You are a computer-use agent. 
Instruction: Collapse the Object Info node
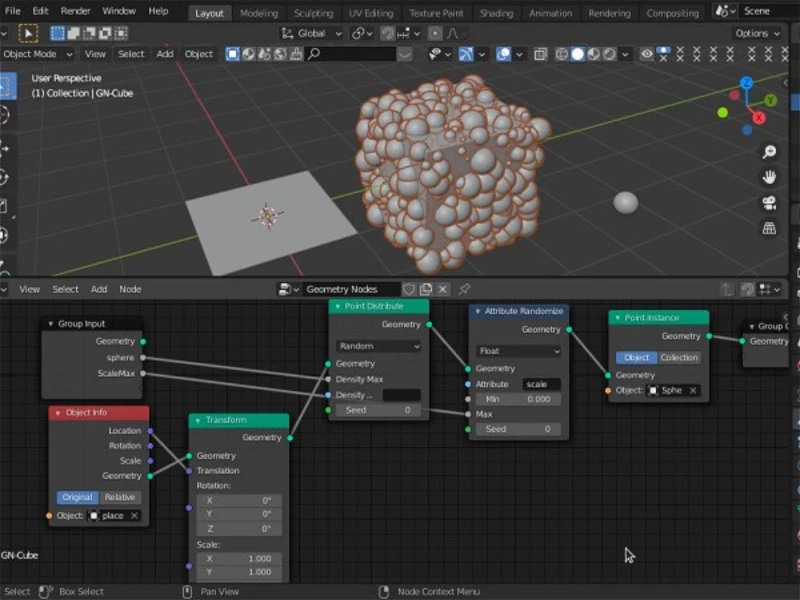(58, 413)
